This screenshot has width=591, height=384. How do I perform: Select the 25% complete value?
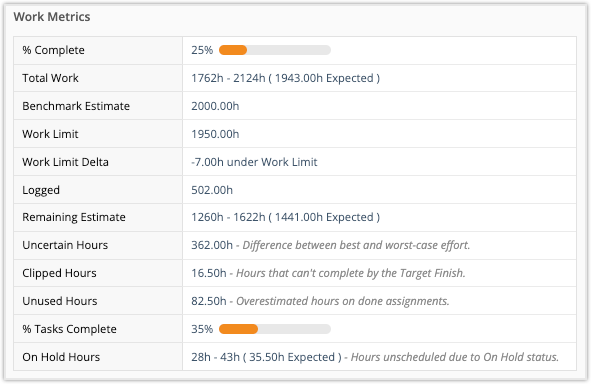202,50
